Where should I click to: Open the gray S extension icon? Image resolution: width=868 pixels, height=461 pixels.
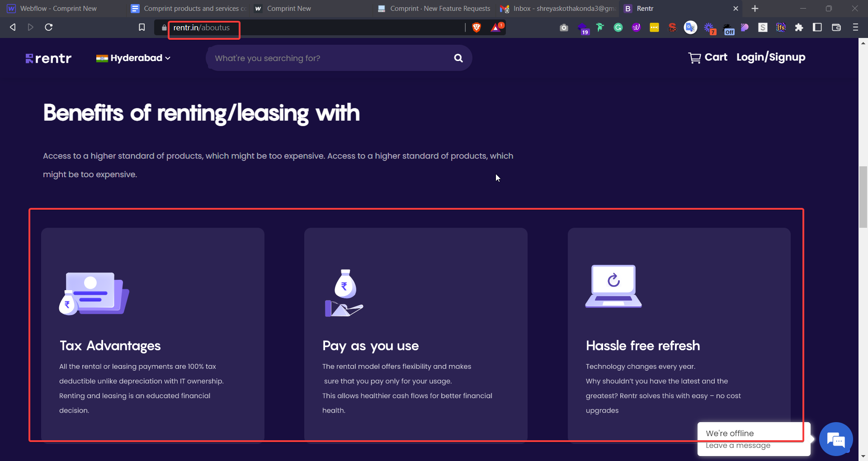pyautogui.click(x=763, y=28)
